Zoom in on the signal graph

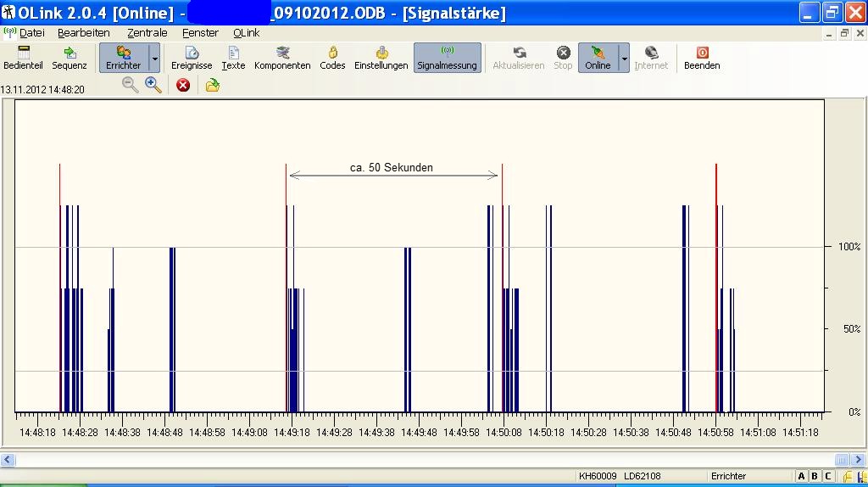153,85
